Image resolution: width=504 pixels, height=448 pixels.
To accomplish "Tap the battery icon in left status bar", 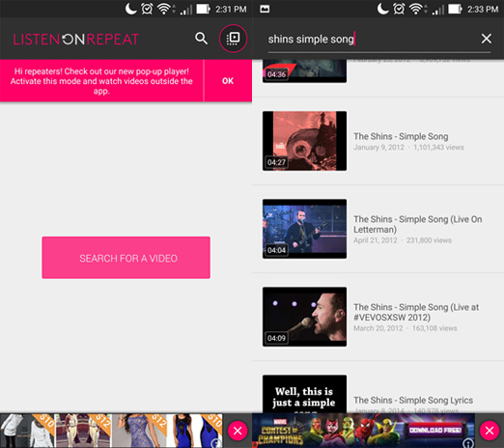I will 203,9.
